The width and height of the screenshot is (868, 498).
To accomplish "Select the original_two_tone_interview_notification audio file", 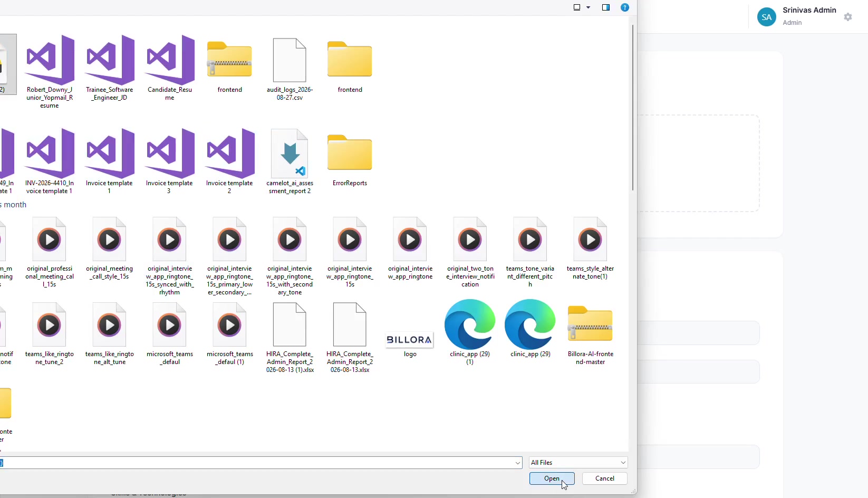I will pyautogui.click(x=470, y=239).
